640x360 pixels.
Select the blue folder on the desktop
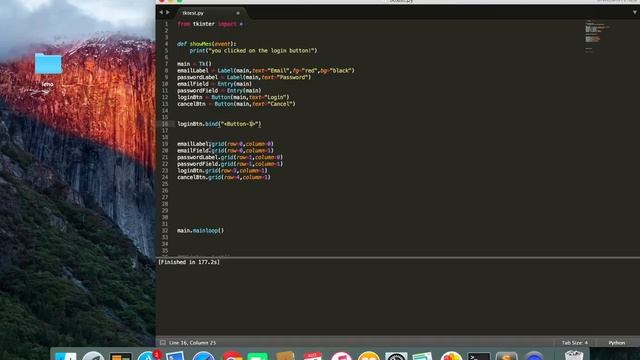tap(48, 64)
